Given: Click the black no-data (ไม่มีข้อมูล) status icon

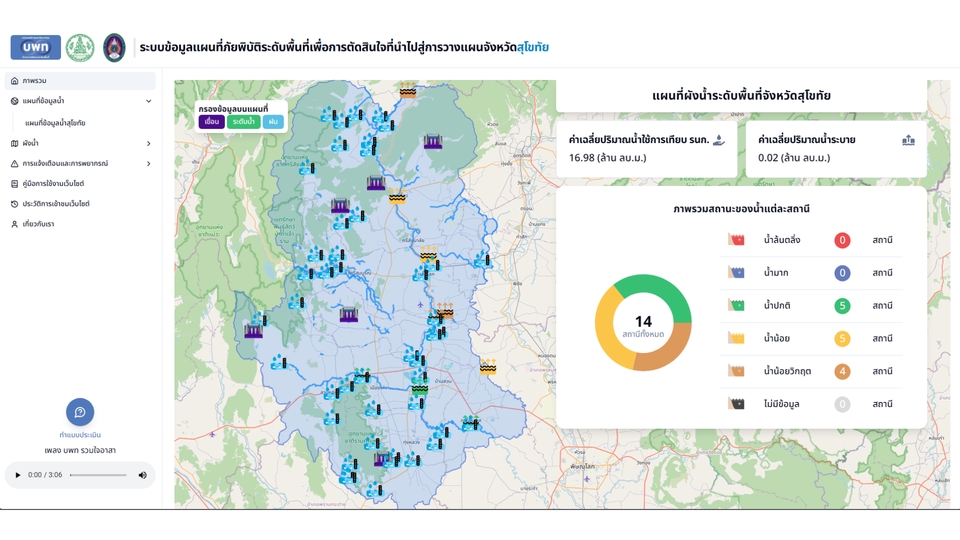Looking at the screenshot, I should 737,404.
